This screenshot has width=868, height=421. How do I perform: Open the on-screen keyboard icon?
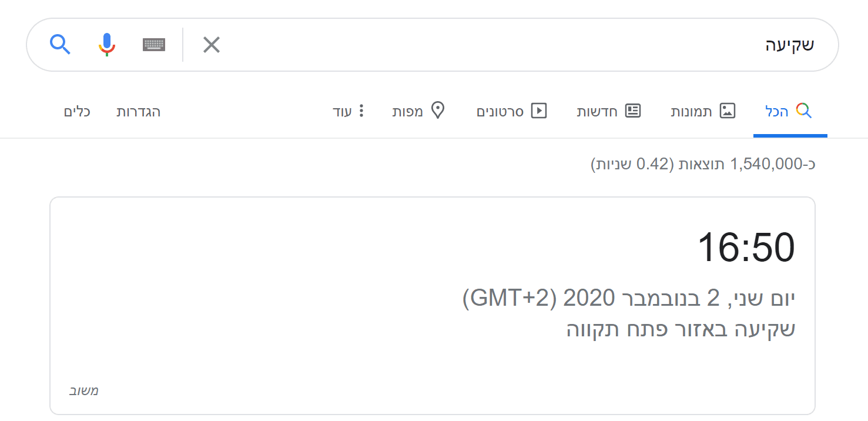[153, 44]
